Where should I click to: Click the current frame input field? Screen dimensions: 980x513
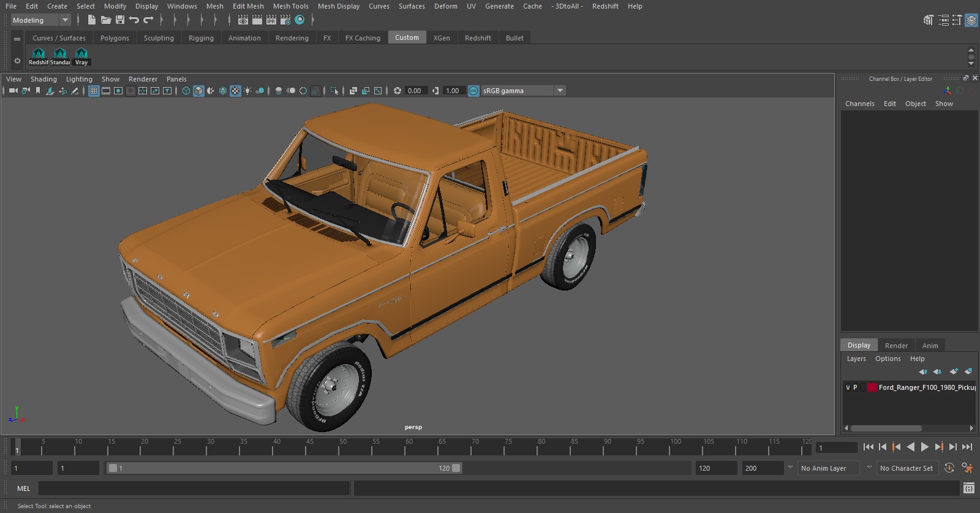tap(837, 447)
